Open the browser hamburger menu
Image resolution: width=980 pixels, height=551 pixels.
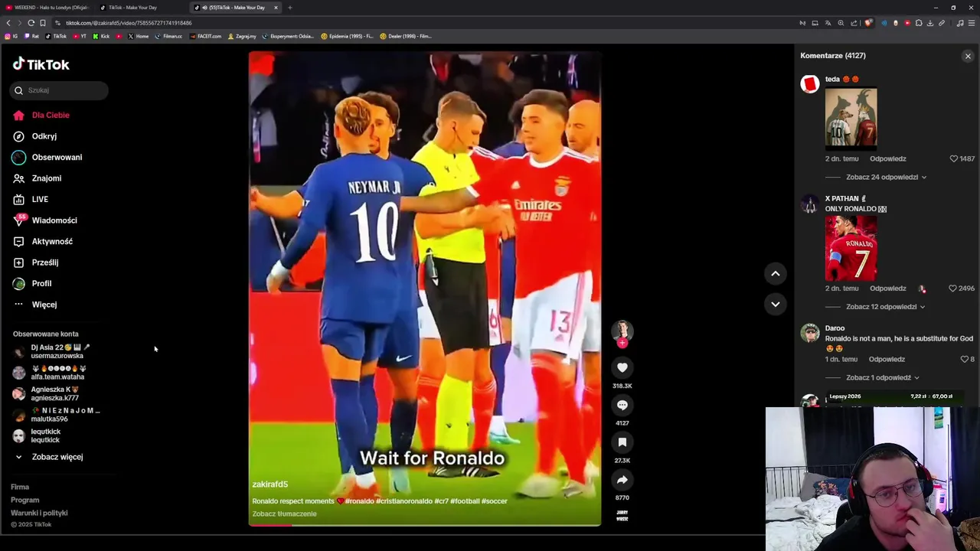click(x=972, y=23)
